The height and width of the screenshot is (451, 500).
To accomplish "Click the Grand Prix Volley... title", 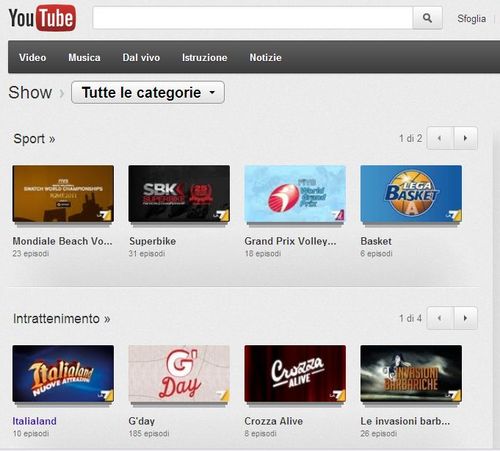I will click(290, 241).
